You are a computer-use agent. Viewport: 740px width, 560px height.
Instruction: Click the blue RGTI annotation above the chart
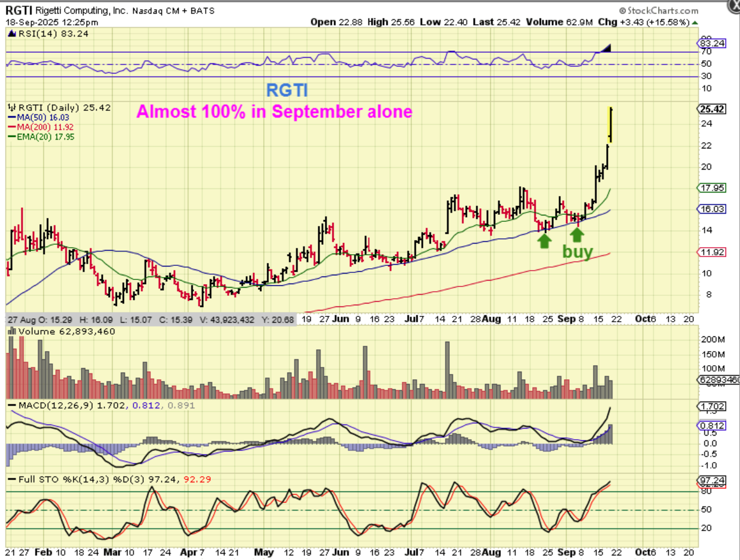pos(287,90)
